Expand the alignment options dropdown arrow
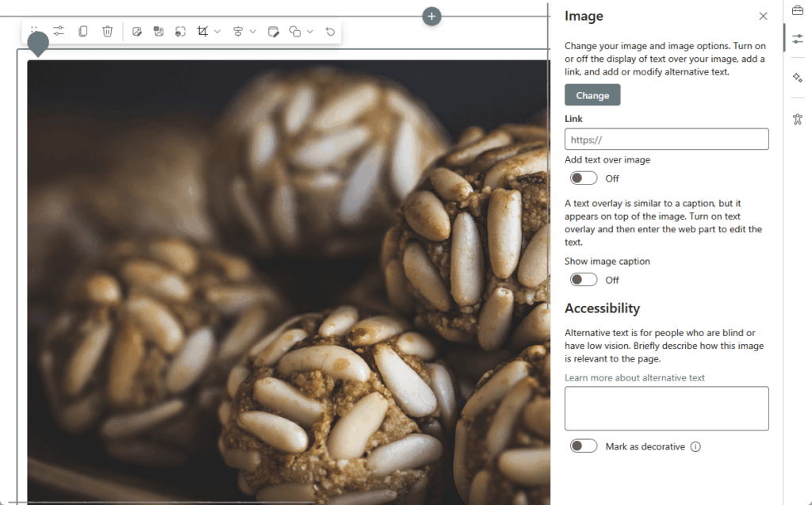This screenshot has height=505, width=812. [x=253, y=32]
